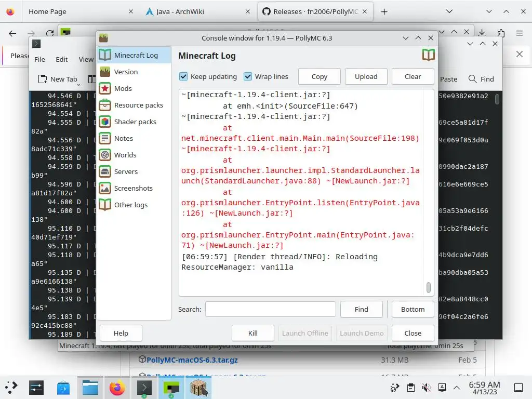Screen dimensions: 532x399
Task: Click the Copy log button
Action: 320,77
